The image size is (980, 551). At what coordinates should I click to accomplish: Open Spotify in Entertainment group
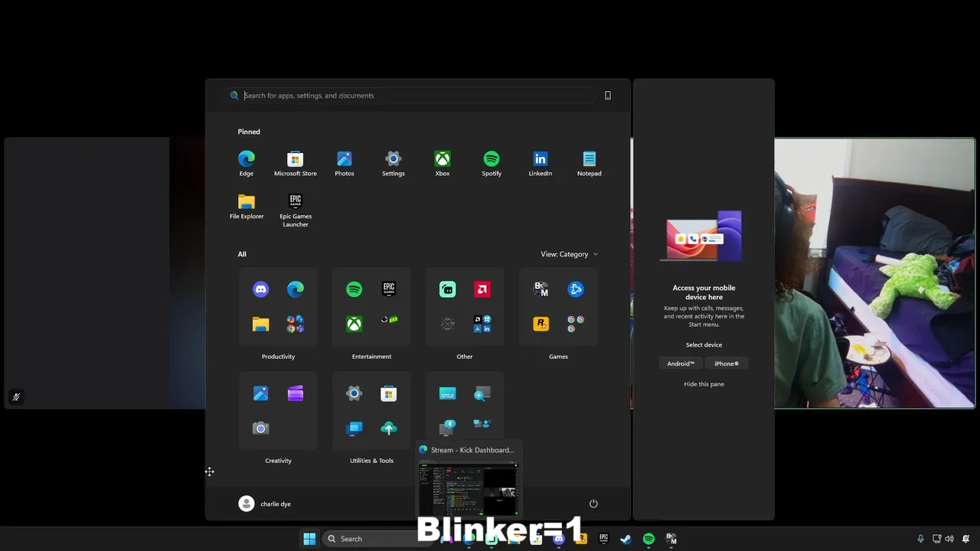[354, 289]
